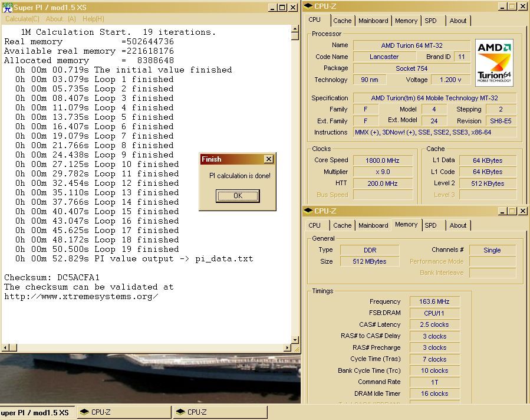The image size is (530, 420).
Task: Click second CPU-Z taskbar button
Action: 220,412
